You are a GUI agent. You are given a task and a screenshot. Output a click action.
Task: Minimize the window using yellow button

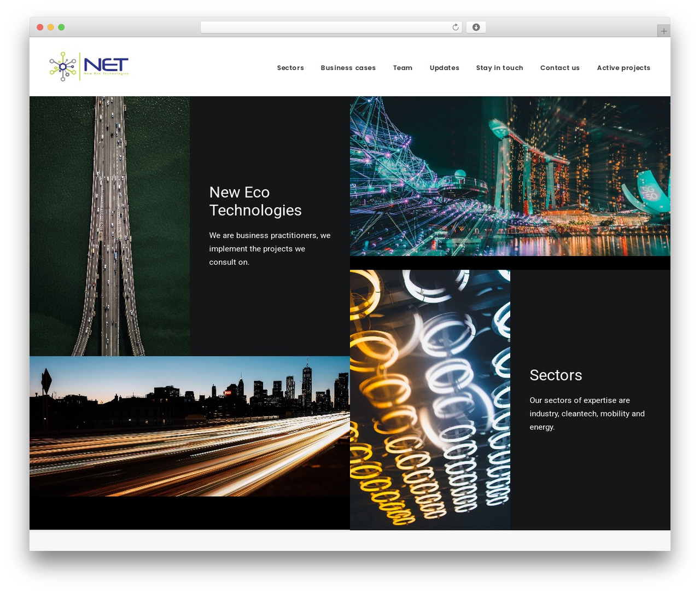point(50,27)
